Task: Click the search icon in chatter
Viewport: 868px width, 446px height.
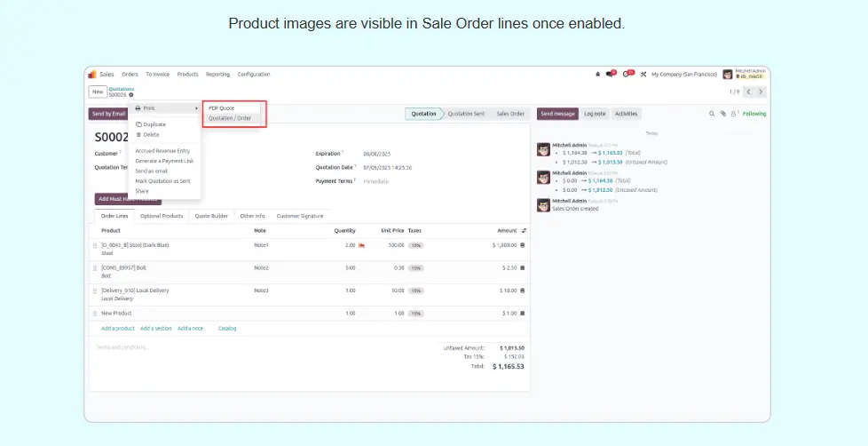Action: pos(711,114)
